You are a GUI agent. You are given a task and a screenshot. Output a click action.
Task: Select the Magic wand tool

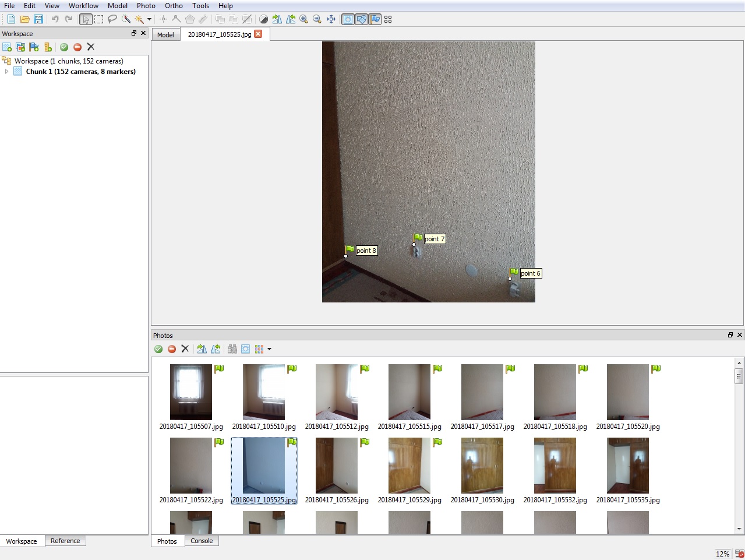[x=139, y=19]
